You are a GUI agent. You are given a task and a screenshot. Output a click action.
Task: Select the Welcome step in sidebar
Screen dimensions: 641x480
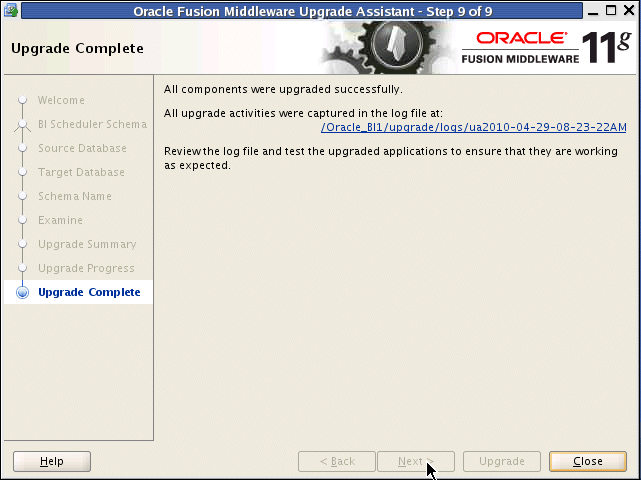[61, 100]
